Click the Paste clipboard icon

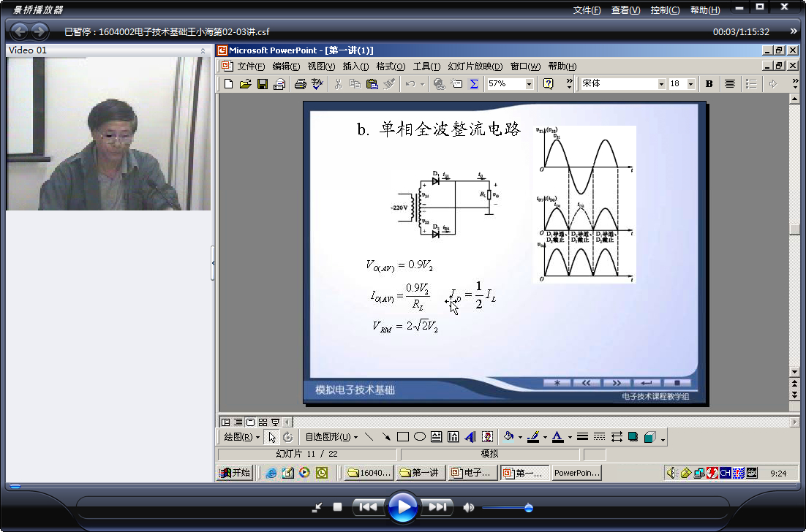point(372,84)
